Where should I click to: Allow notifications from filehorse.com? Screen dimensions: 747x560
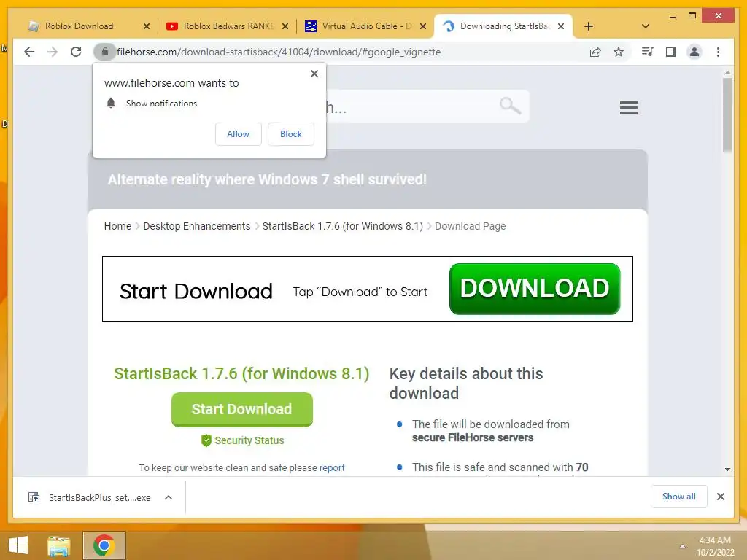point(239,134)
